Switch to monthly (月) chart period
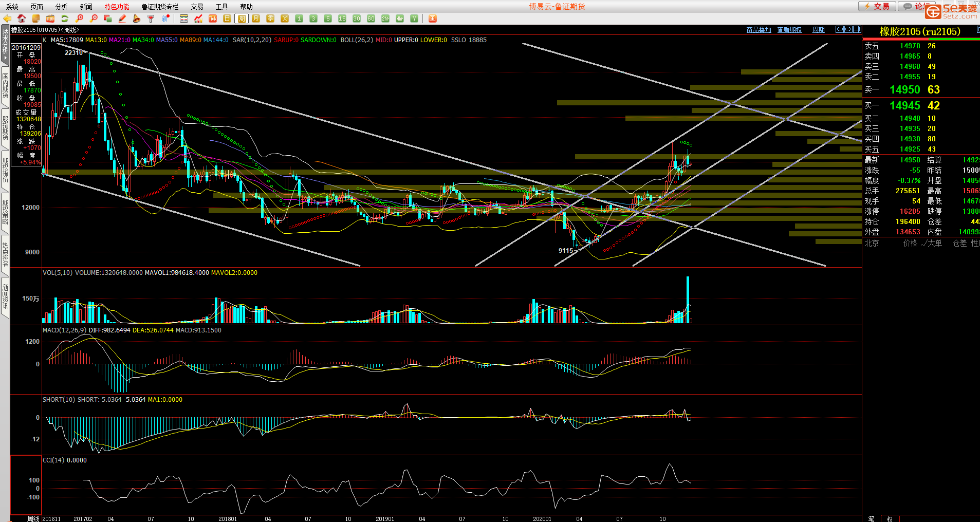 (256, 18)
